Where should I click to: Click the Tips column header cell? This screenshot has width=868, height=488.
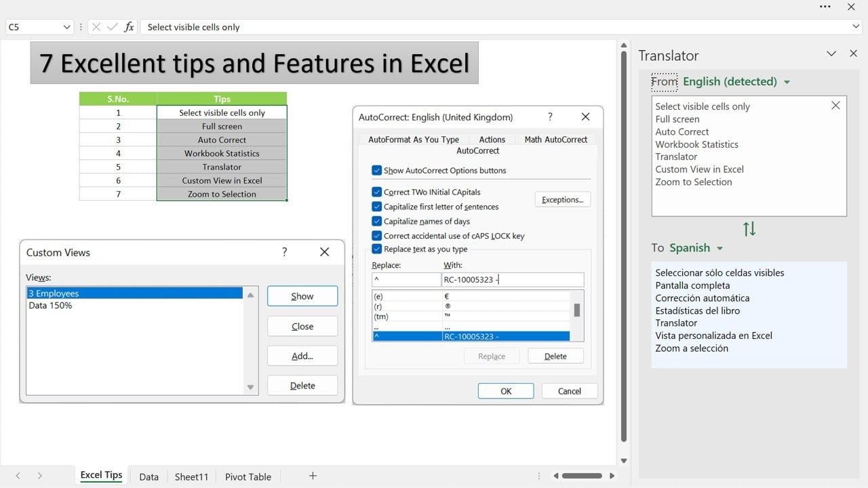point(222,99)
